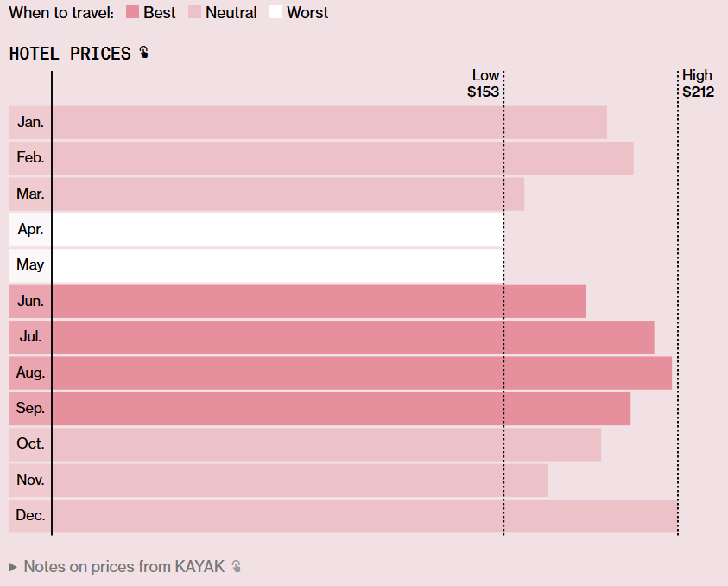
Task: Choose the Aug. hotel price bar
Action: click(x=361, y=373)
